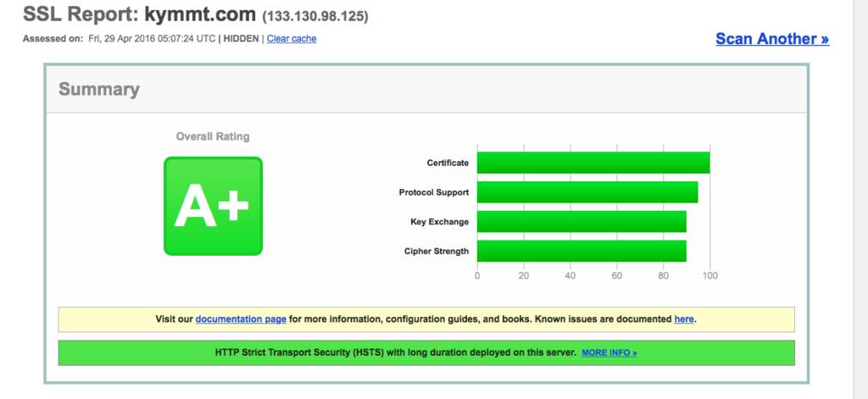This screenshot has height=399, width=868.
Task: Open the documentation page link
Action: 241,319
